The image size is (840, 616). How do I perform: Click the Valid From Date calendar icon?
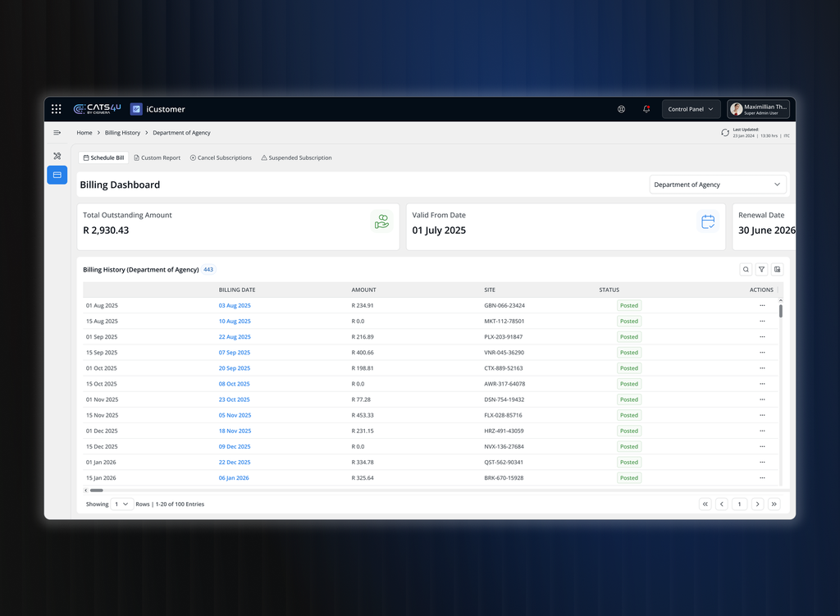[708, 221]
